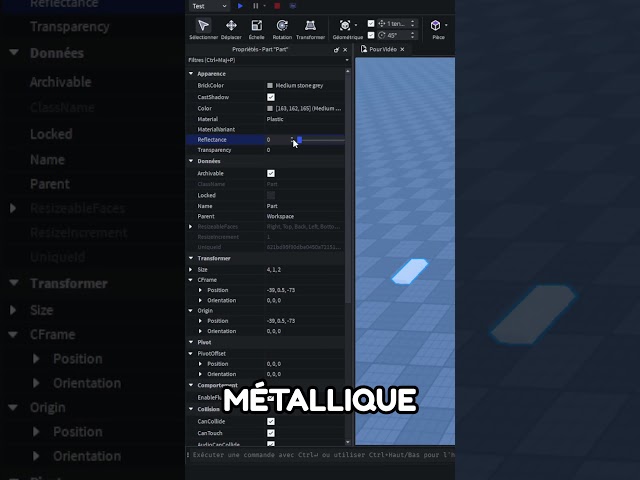Click the properties scrollbar up arrow
This screenshot has width=640, height=480.
tap(348, 71)
